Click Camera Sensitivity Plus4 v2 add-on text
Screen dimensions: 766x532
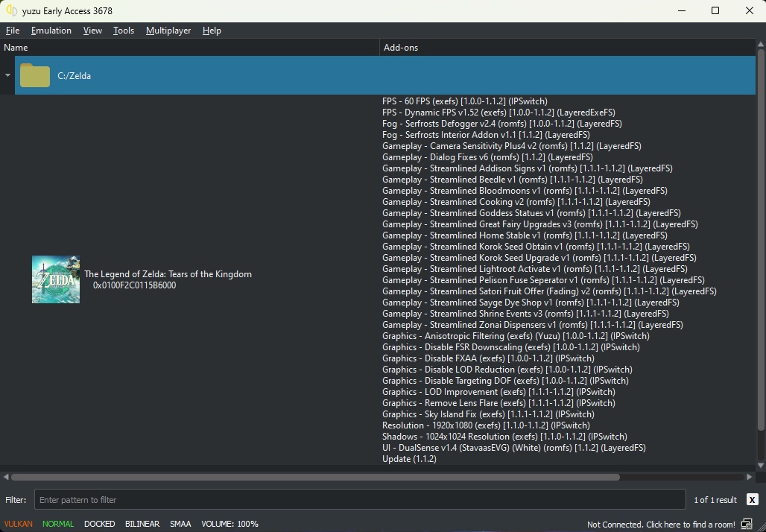tap(511, 146)
